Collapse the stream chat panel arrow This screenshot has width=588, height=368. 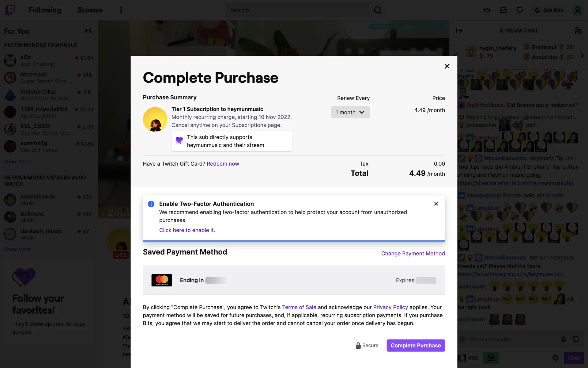point(459,31)
